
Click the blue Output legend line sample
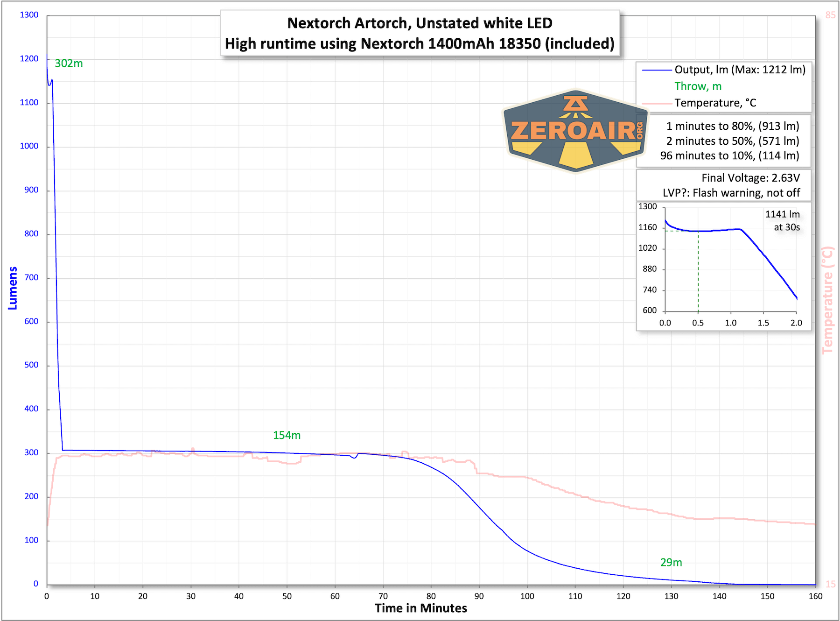(657, 70)
